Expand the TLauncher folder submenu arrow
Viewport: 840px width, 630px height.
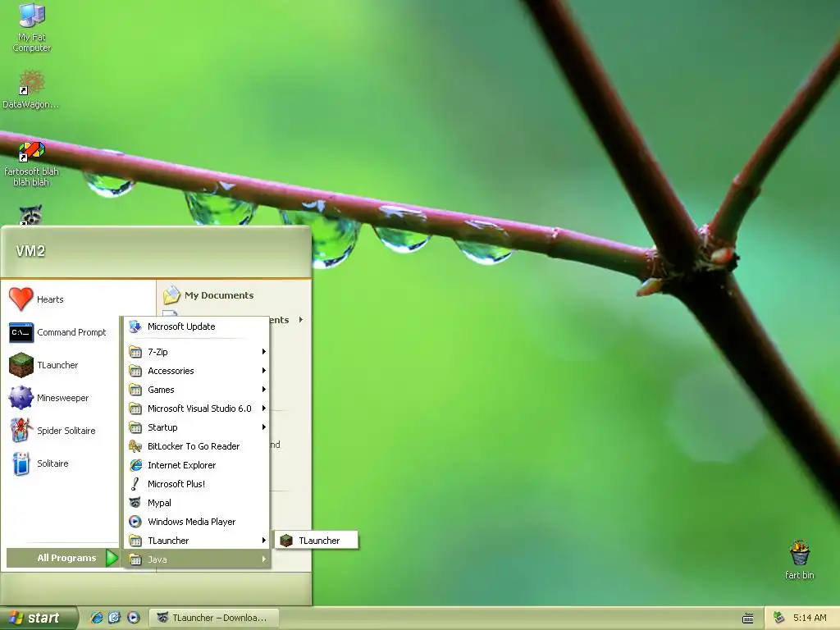click(263, 540)
